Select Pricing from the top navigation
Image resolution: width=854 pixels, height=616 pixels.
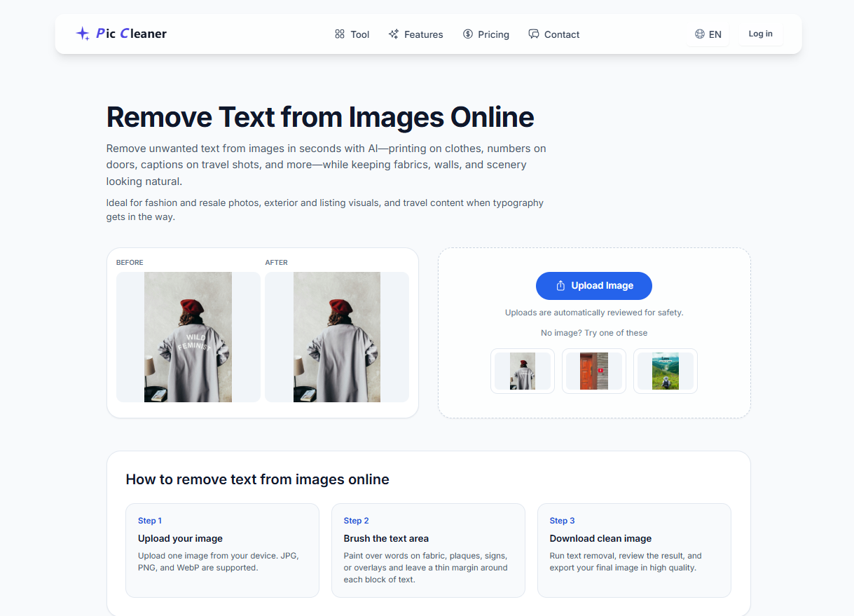(493, 34)
